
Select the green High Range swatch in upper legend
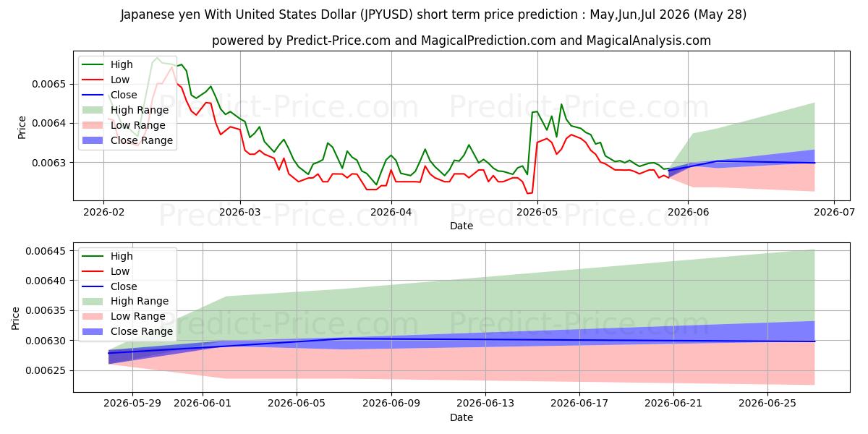(x=95, y=110)
